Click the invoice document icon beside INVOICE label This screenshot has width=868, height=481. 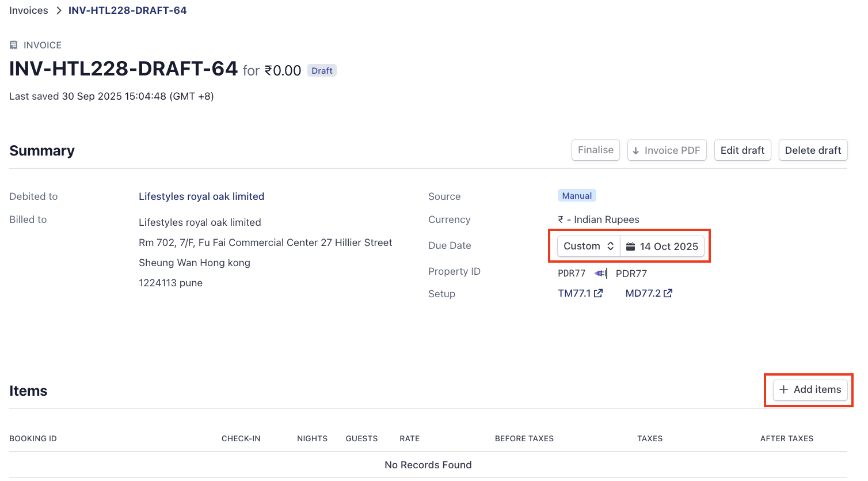pos(14,45)
